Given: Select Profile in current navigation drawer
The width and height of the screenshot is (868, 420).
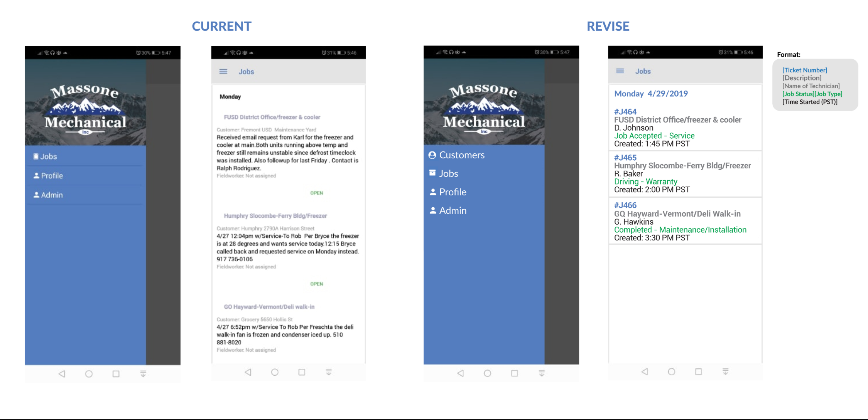Looking at the screenshot, I should pyautogui.click(x=52, y=176).
